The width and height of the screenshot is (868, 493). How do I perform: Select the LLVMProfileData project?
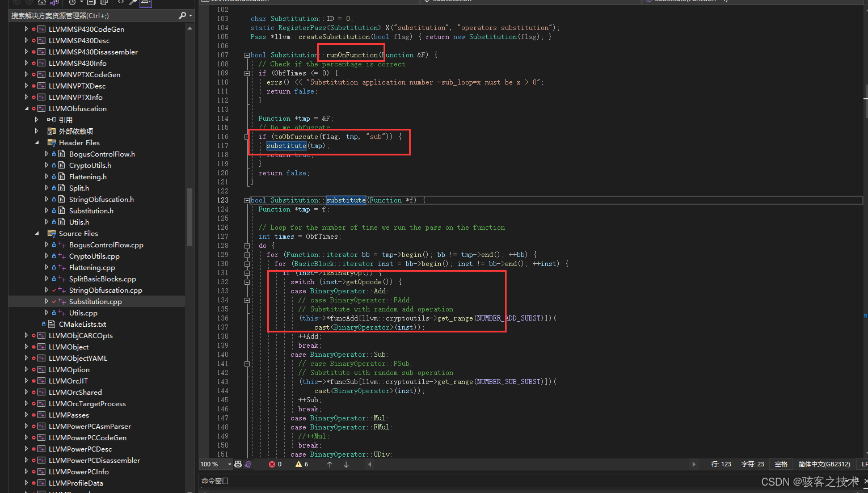tap(76, 483)
